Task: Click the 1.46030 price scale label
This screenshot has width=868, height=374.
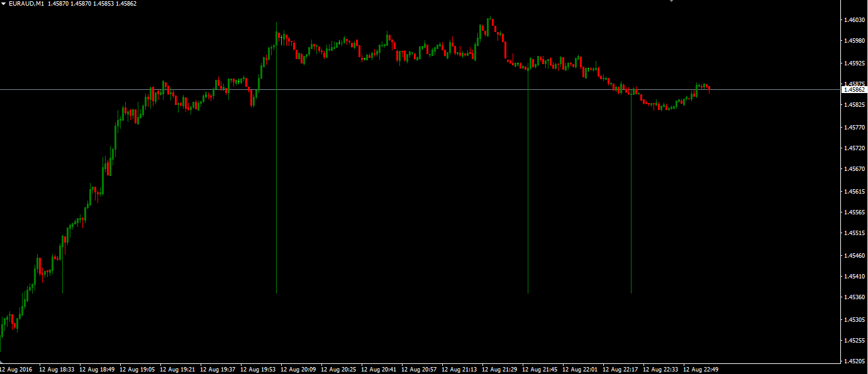Action: pyautogui.click(x=854, y=20)
